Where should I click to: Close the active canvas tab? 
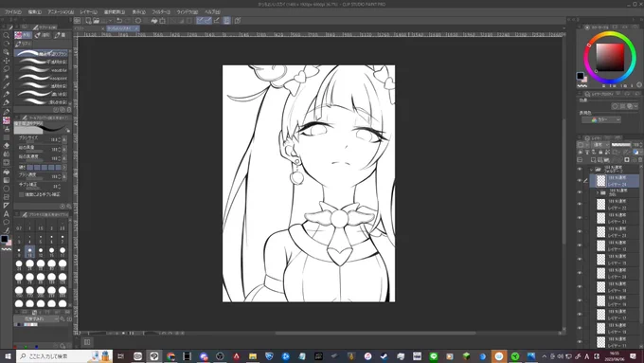click(x=136, y=28)
